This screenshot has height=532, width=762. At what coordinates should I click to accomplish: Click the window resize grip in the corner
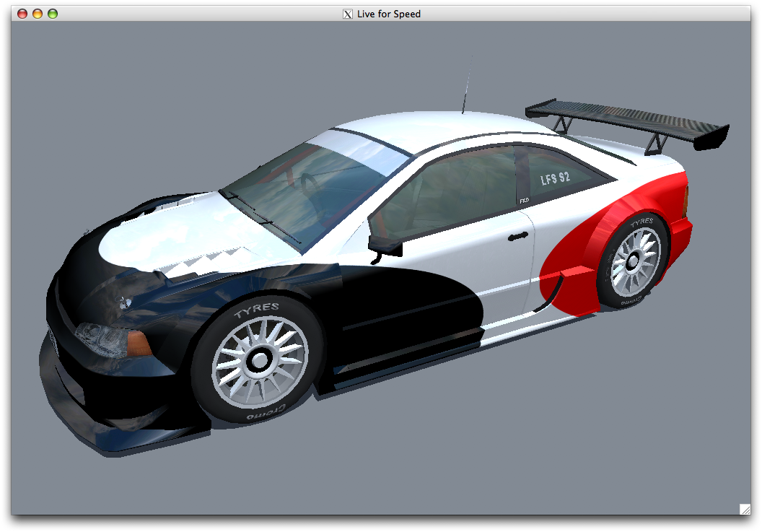pyautogui.click(x=745, y=509)
